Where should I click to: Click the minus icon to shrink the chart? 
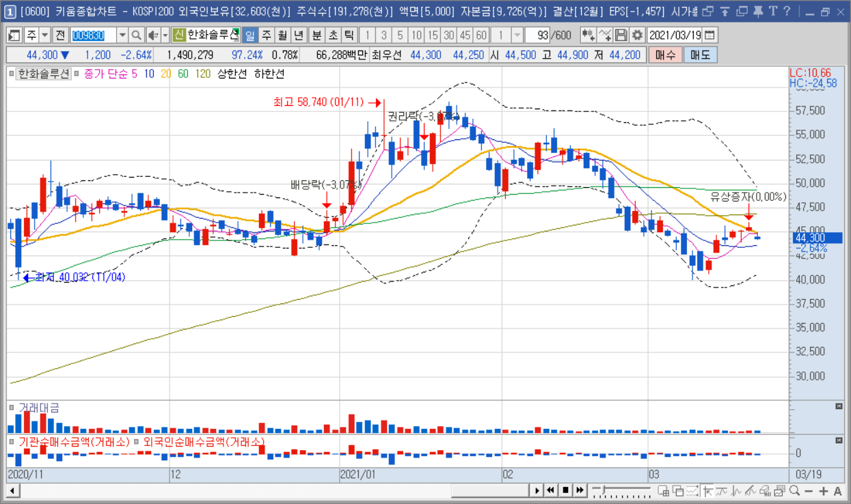click(x=809, y=490)
